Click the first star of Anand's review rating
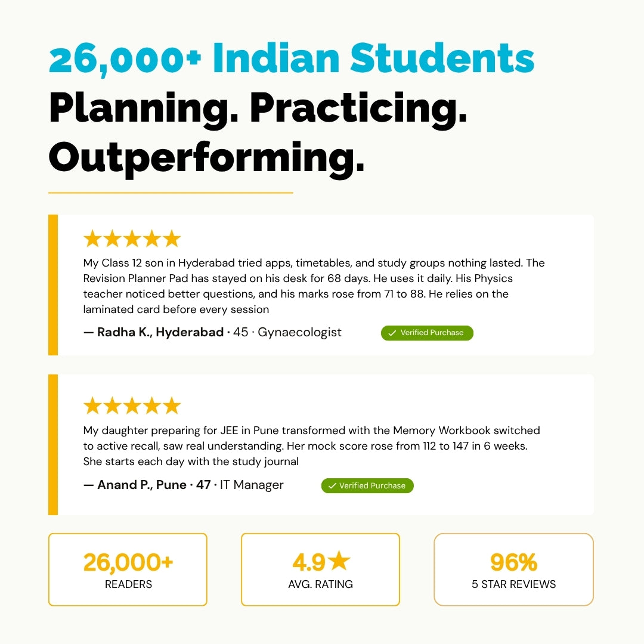Screen dimensions: 644x644 click(x=92, y=406)
